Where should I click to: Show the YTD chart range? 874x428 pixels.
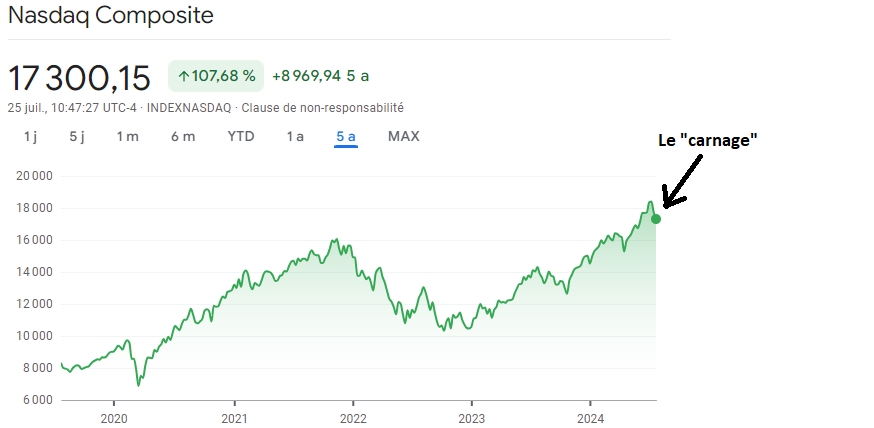pos(241,136)
